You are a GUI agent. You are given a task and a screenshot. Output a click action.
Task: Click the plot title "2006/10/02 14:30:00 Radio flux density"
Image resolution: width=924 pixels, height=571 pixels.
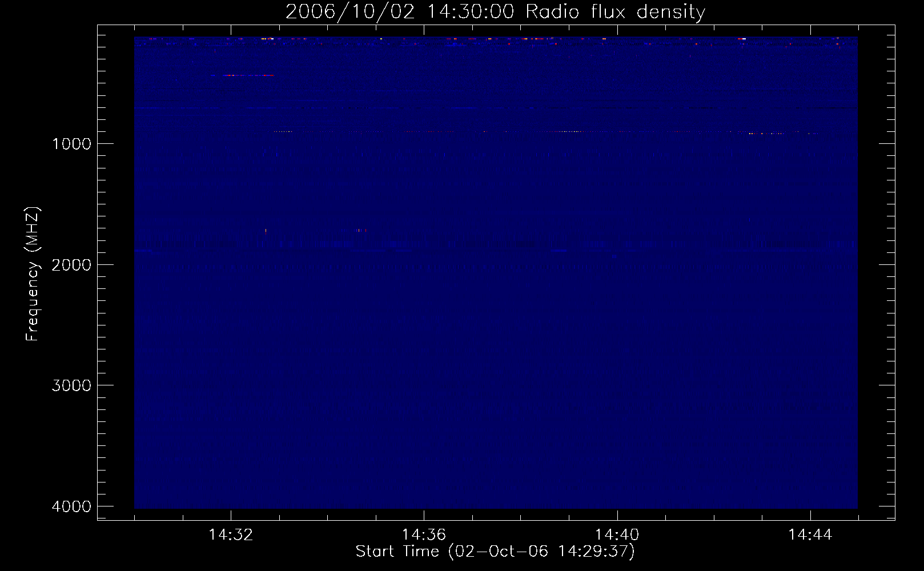(x=495, y=12)
